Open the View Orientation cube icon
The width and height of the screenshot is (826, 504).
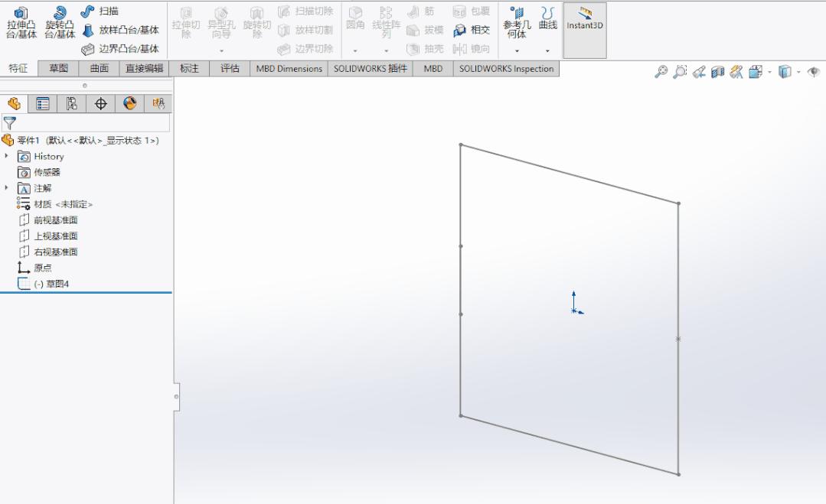coord(755,70)
